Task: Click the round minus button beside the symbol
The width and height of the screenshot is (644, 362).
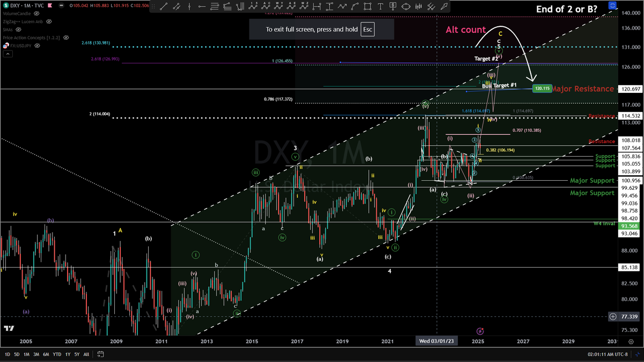Action: point(61,5)
